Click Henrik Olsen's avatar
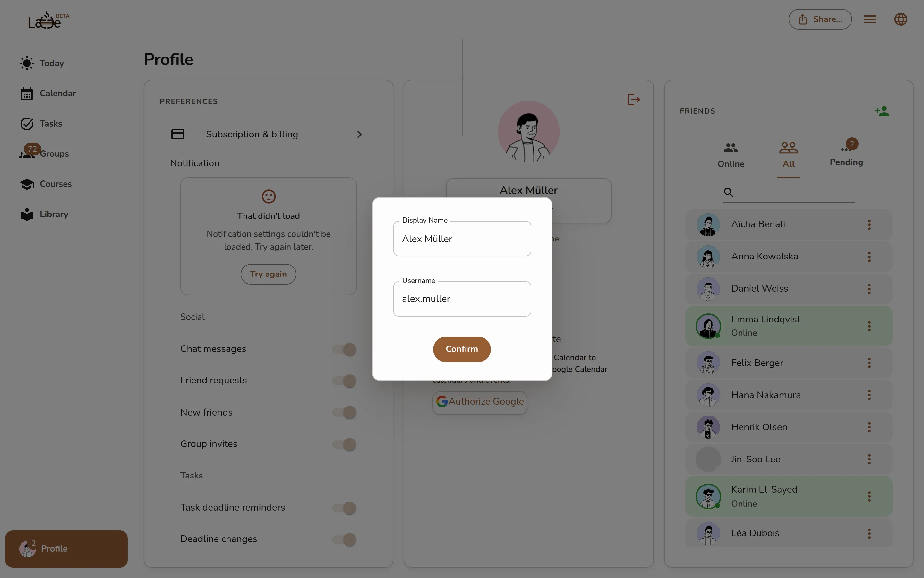This screenshot has width=924, height=578. pyautogui.click(x=708, y=427)
